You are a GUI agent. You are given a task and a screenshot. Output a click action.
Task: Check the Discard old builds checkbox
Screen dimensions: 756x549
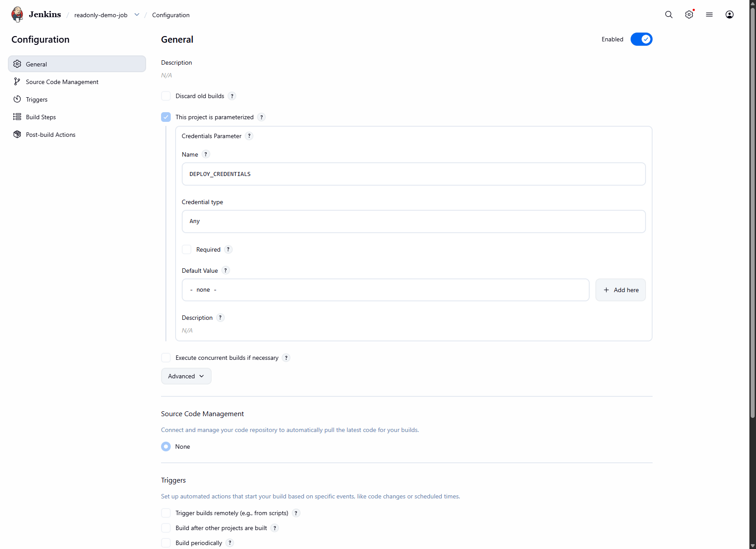[166, 96]
